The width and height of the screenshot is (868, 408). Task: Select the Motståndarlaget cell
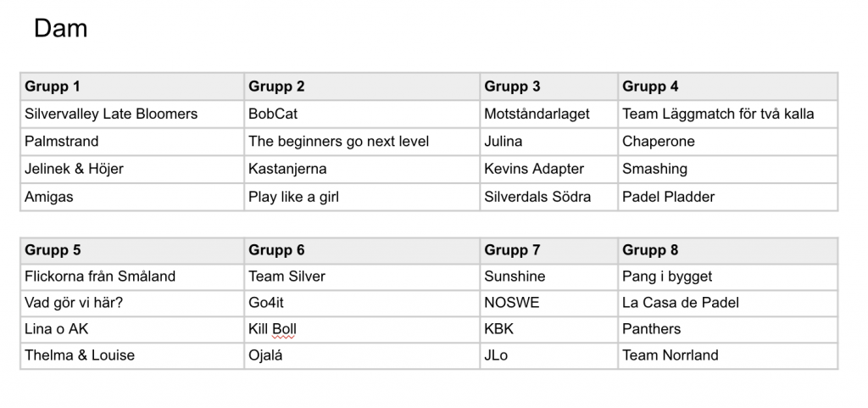tap(549, 114)
